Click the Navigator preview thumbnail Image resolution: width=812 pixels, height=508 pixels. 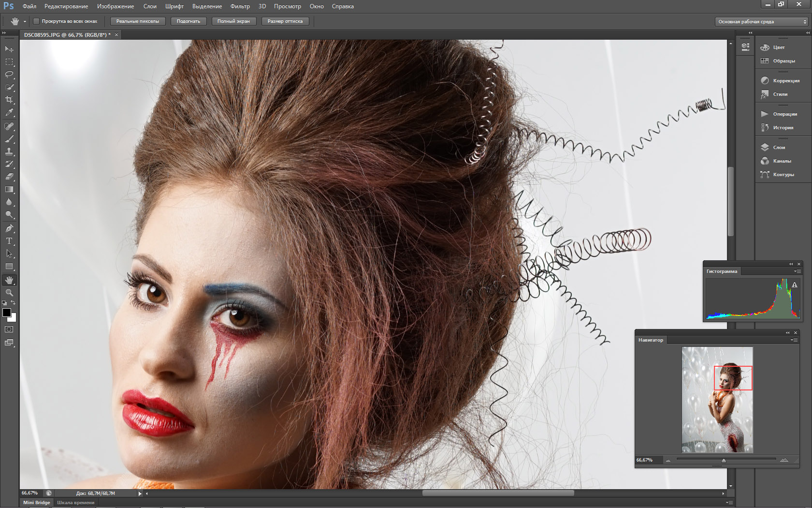coord(717,400)
